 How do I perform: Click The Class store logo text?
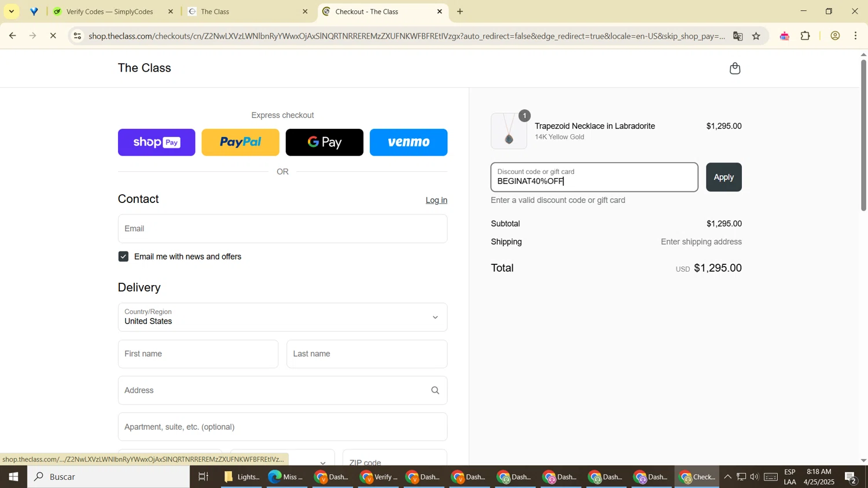pos(144,68)
